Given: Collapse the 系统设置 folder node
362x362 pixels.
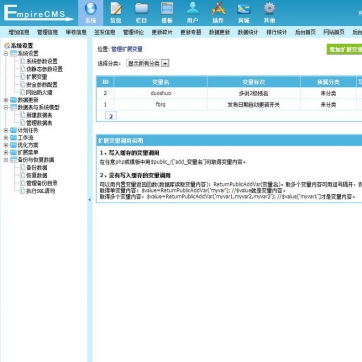Looking at the screenshot, I should coord(6,54).
